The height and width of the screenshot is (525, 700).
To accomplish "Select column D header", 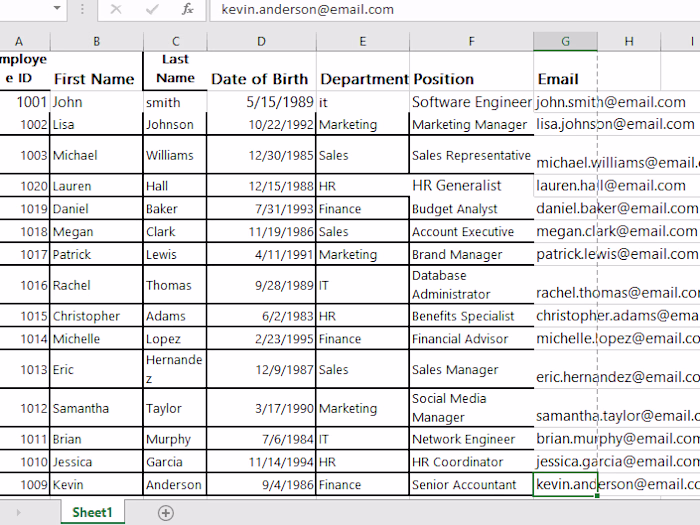I will 261,42.
